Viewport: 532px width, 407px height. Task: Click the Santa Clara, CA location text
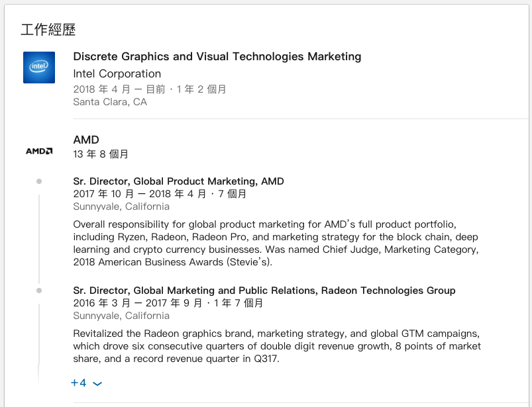(110, 102)
